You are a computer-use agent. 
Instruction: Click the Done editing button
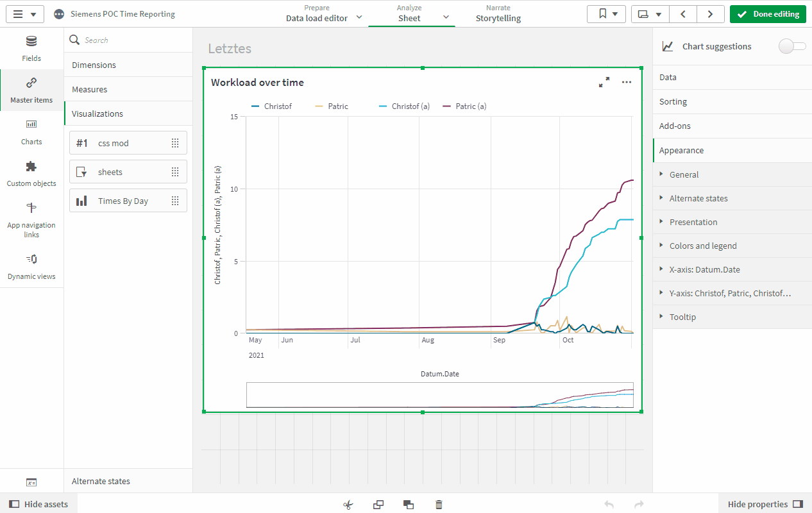pos(768,13)
